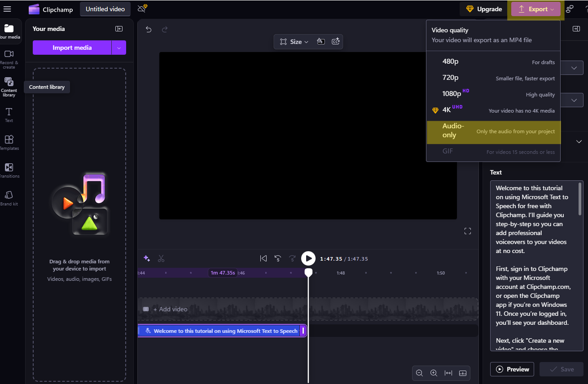Click the timeline playhead handle
Image resolution: width=588 pixels, height=384 pixels.
pos(308,272)
